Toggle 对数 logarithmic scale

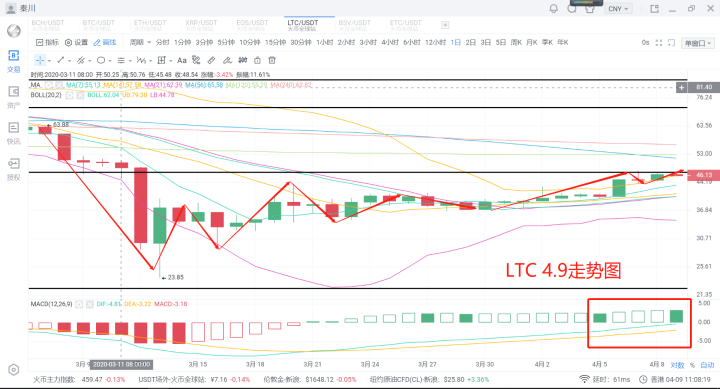(677, 365)
